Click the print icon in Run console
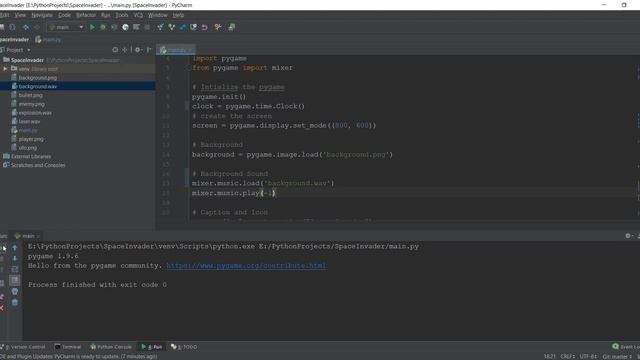The image size is (640, 360). [15, 291]
